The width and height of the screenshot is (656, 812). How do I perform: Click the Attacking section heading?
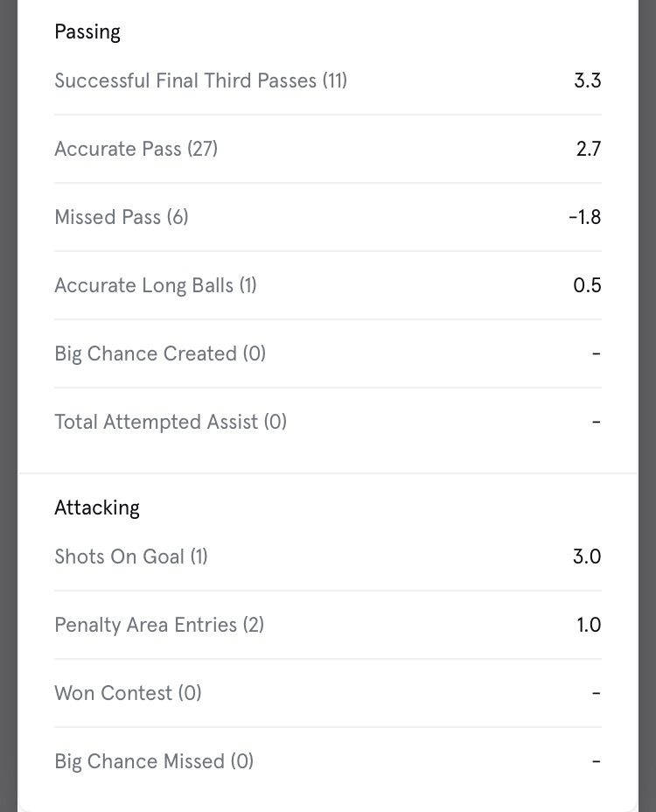[x=97, y=508]
